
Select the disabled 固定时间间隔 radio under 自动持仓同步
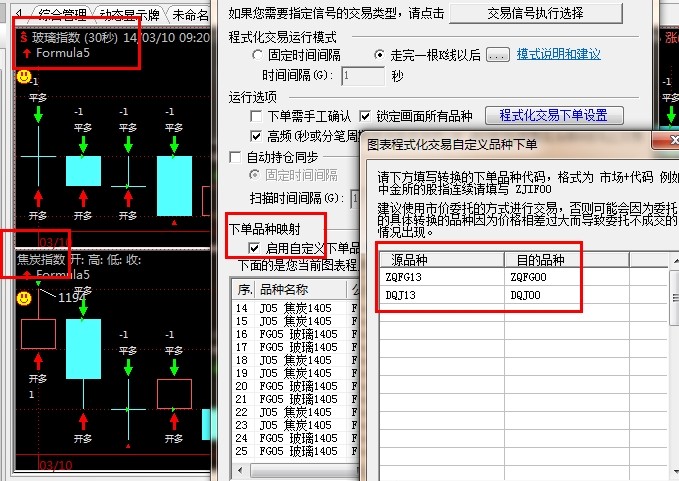click(255, 175)
